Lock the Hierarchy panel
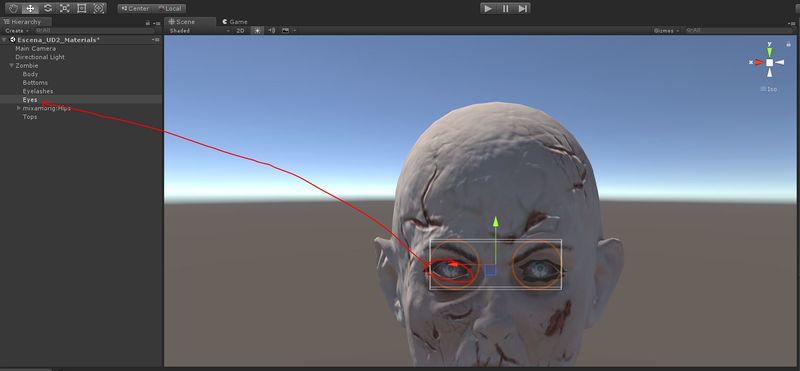The width and height of the screenshot is (800, 371). point(147,22)
